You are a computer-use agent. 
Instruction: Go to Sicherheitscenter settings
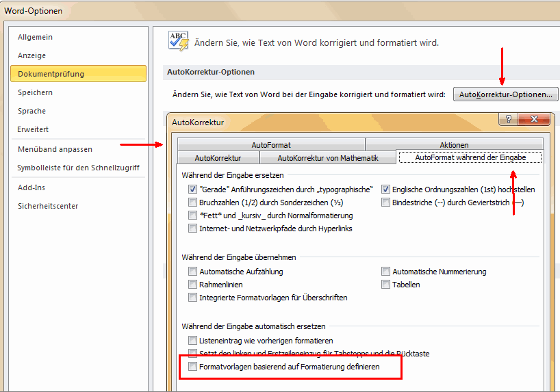click(x=47, y=206)
